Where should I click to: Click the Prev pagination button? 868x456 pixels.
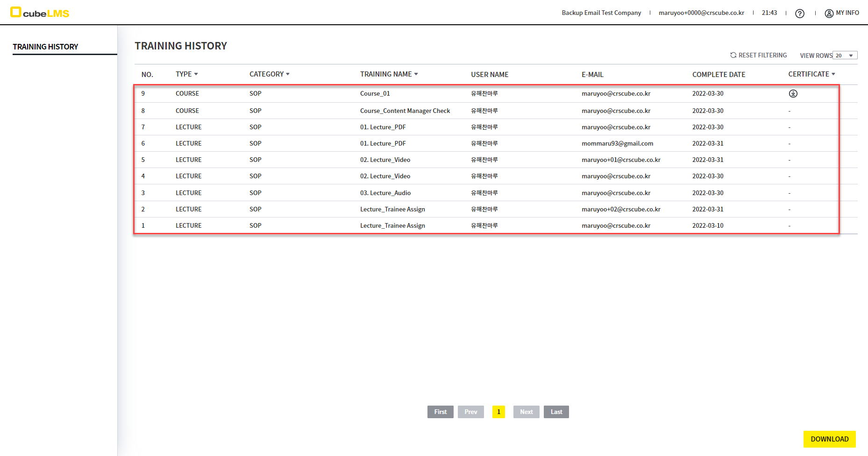click(470, 412)
